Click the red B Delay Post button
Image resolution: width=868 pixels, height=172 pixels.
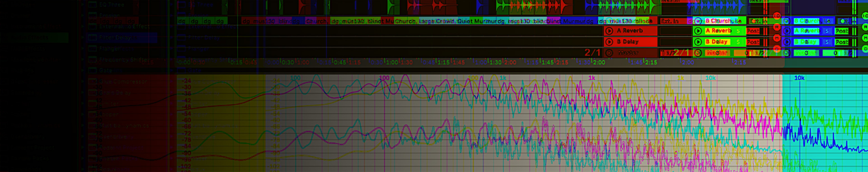[x=753, y=42]
